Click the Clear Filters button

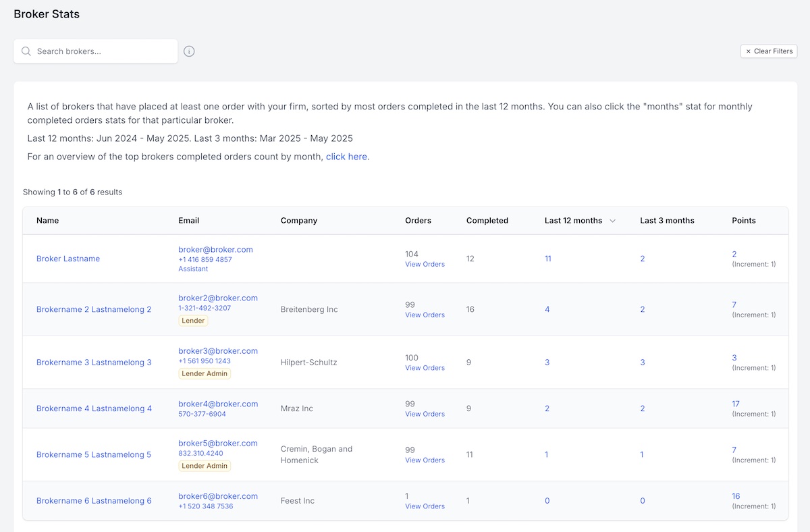(x=769, y=51)
